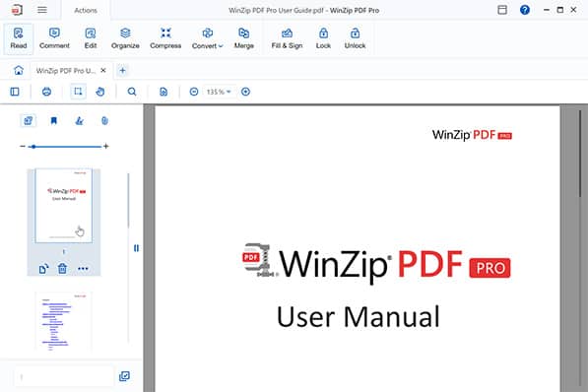Click the WinZip PDF Pro app logo
588x392 pixels.
tap(17, 10)
